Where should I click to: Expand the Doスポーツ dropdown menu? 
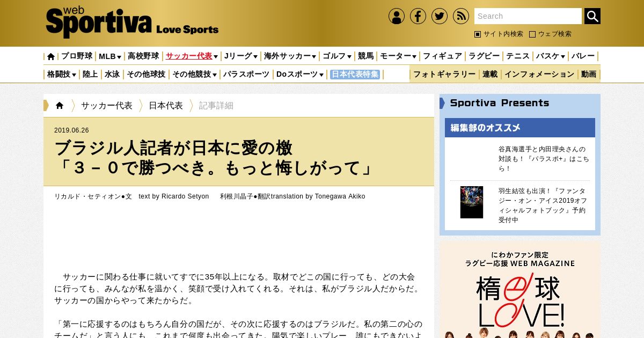pyautogui.click(x=300, y=75)
